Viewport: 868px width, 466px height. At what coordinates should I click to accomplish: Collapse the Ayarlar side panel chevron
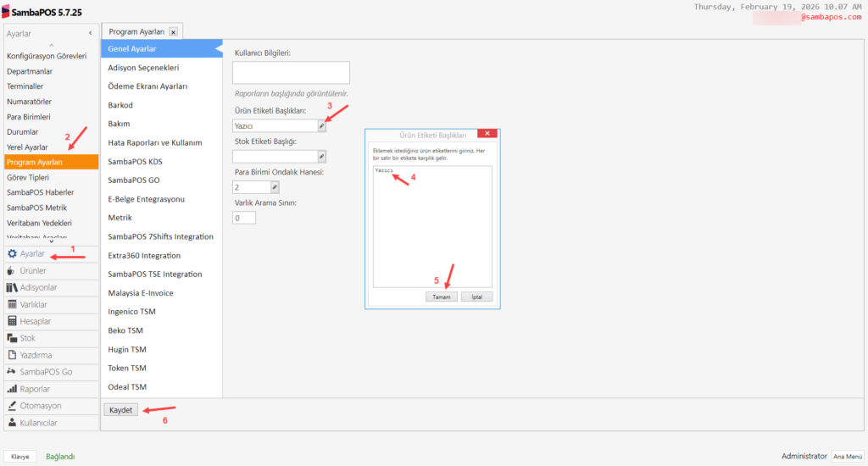91,33
